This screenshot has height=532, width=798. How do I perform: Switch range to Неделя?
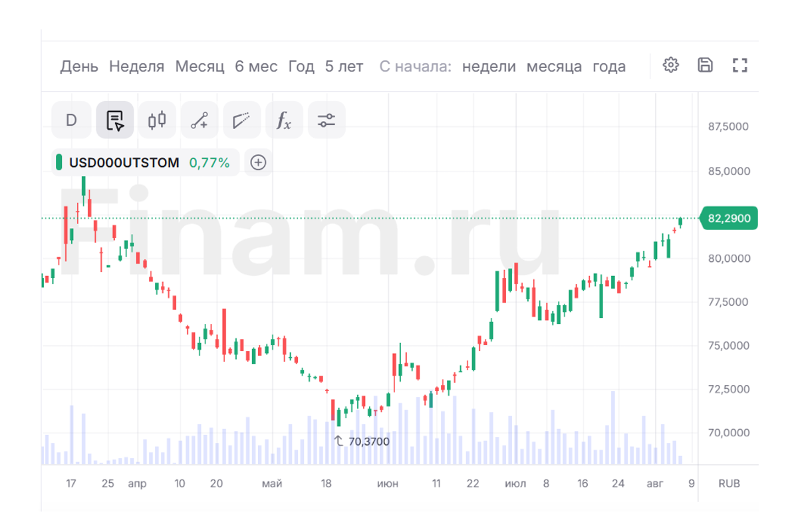click(136, 66)
